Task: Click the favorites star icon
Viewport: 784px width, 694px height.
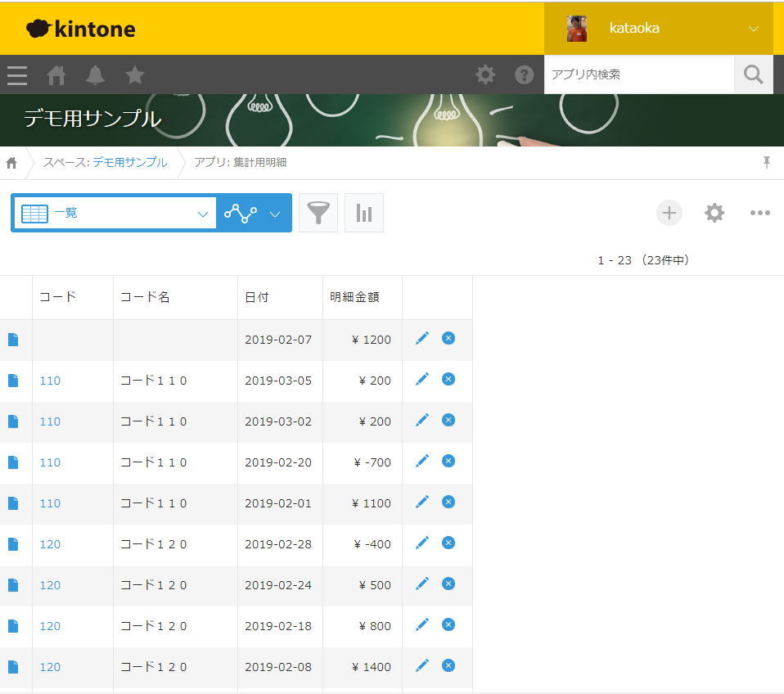Action: pos(134,74)
